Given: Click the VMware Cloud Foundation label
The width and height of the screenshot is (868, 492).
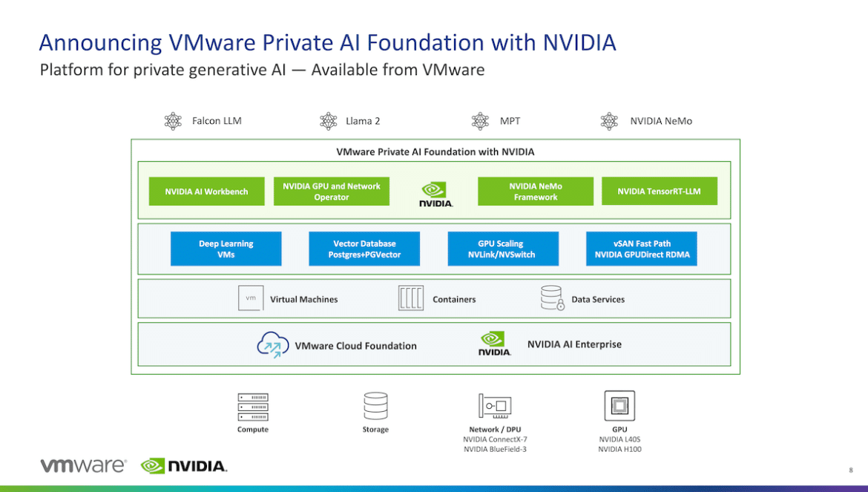Looking at the screenshot, I should click(x=355, y=346).
